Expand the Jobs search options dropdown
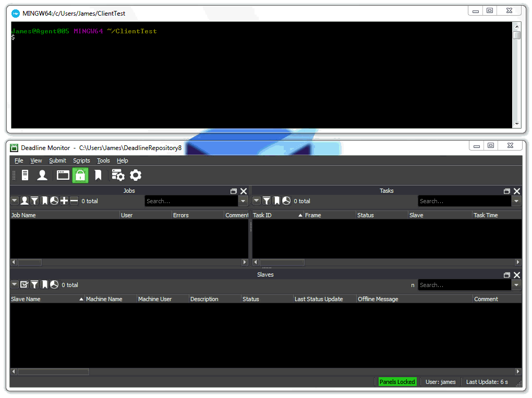The width and height of the screenshot is (532, 398). point(243,201)
